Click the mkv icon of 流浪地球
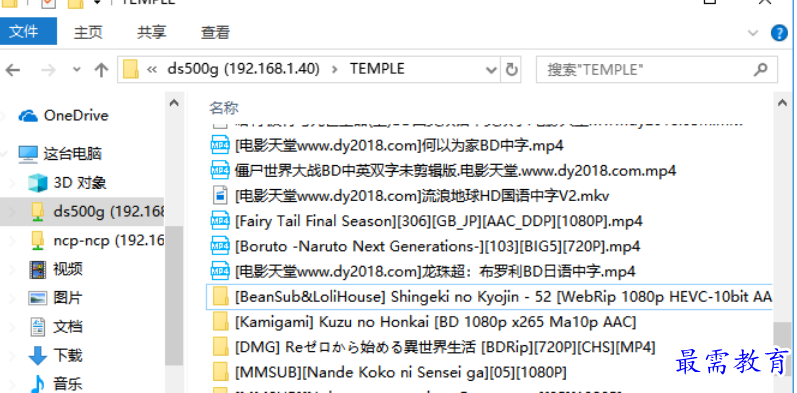The height and width of the screenshot is (393, 797). (220, 196)
